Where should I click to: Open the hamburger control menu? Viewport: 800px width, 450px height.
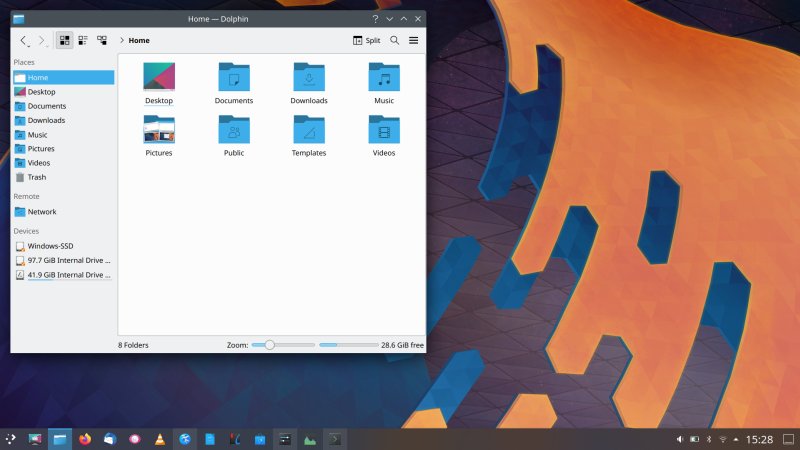click(413, 40)
